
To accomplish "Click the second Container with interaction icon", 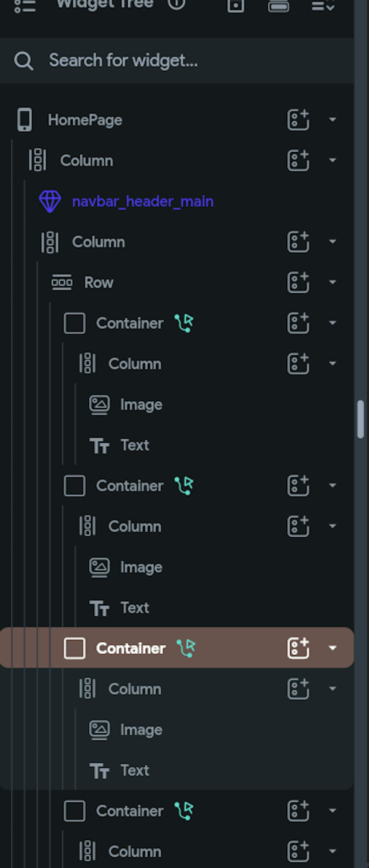I will click(x=130, y=485).
